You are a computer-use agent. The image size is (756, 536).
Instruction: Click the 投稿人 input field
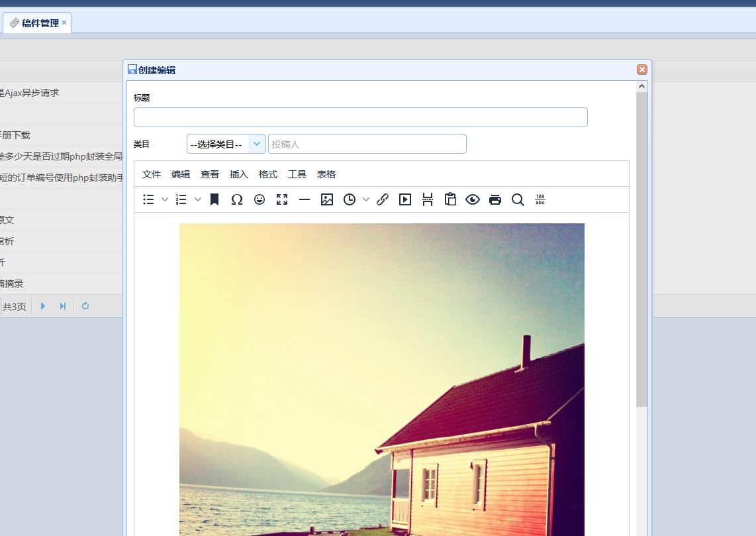(x=367, y=144)
